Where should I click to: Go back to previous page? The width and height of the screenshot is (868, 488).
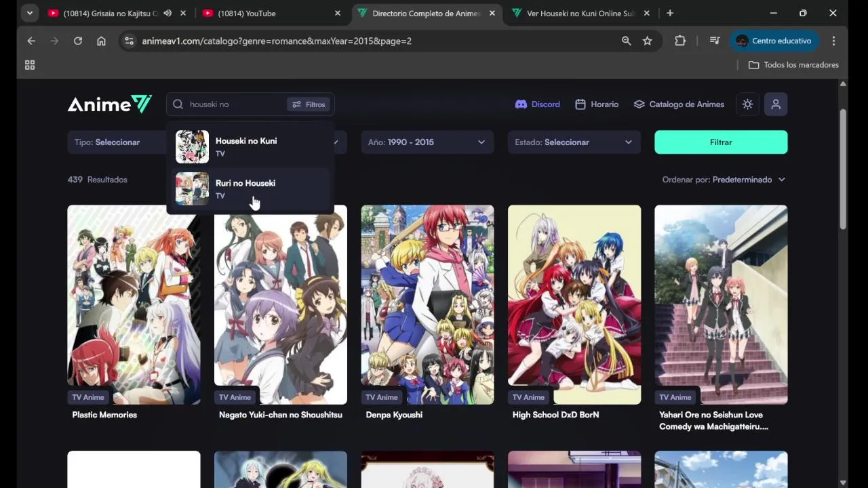[x=31, y=41]
